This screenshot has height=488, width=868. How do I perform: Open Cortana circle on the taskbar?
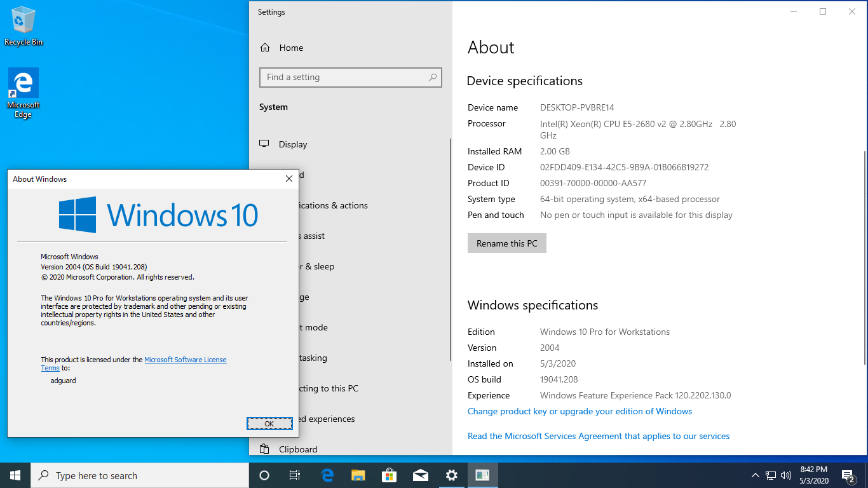pyautogui.click(x=264, y=475)
